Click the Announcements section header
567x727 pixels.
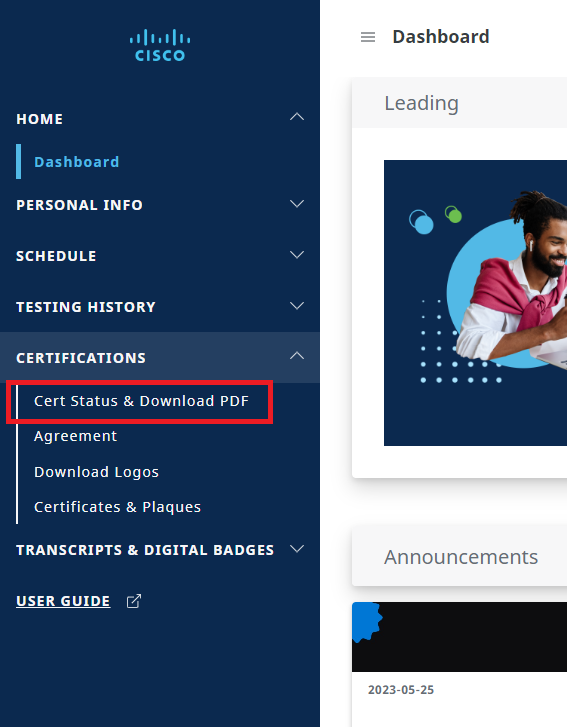[459, 556]
